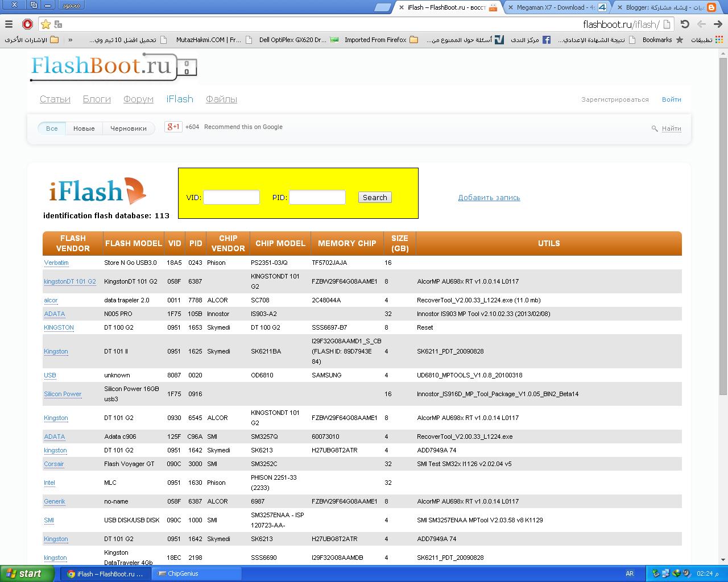
Task: Open a new tab
Action: point(383,7)
